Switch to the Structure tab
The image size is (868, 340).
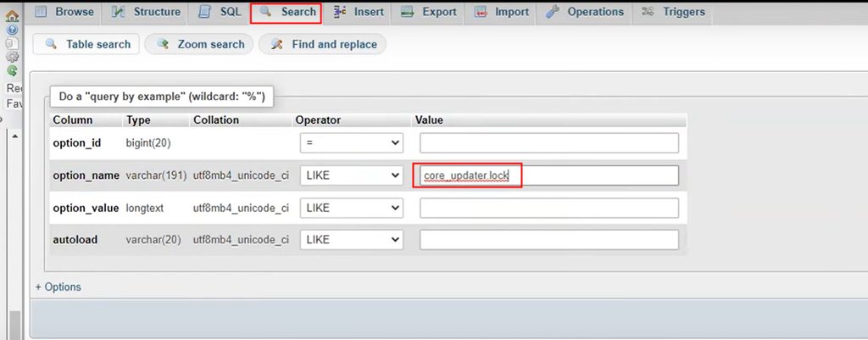[x=146, y=12]
